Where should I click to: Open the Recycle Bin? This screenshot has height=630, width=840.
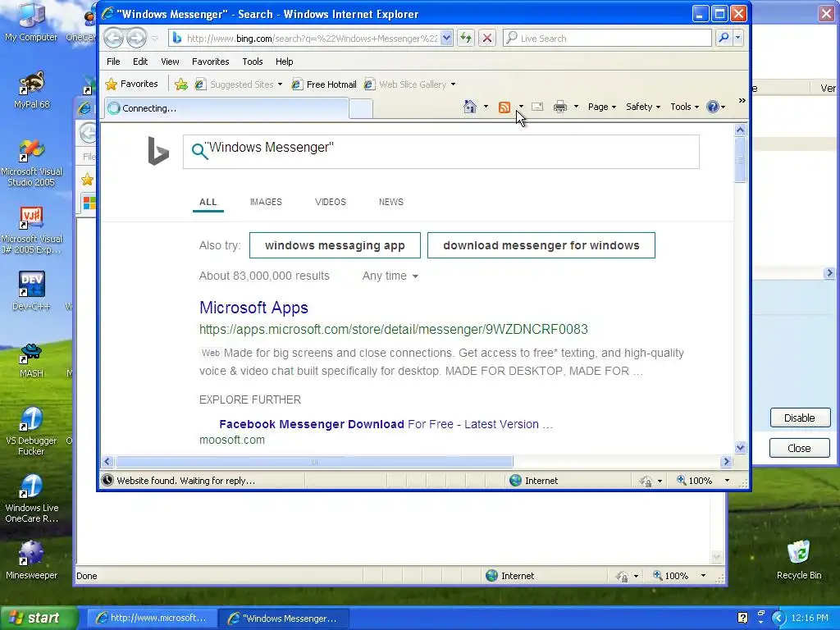coord(799,560)
